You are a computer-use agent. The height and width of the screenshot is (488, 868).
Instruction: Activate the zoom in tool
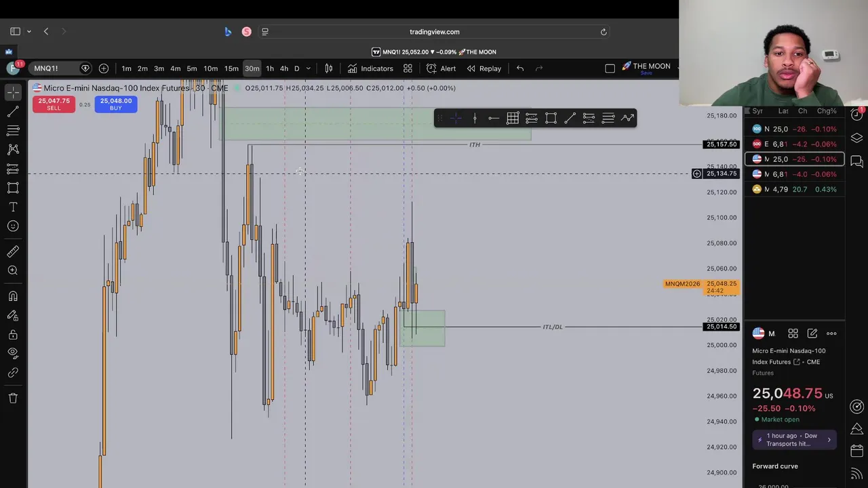click(13, 270)
